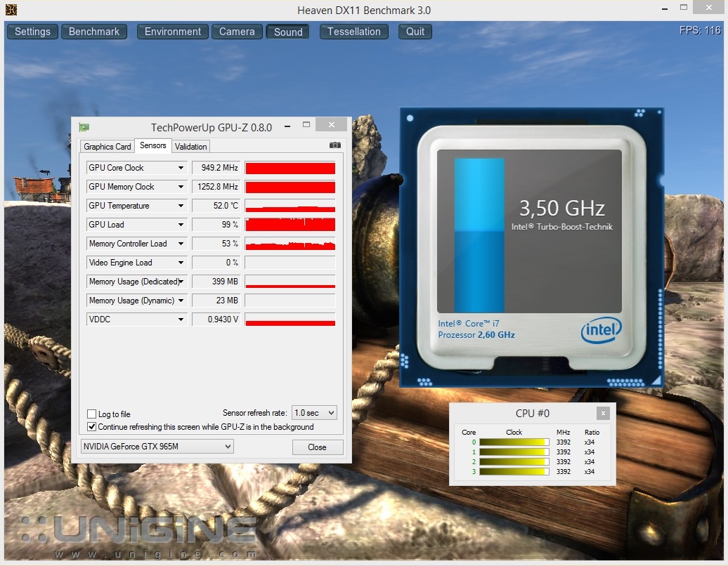Click the Memory Controller Load graph
Image resolution: width=728 pixels, height=566 pixels.
(290, 244)
